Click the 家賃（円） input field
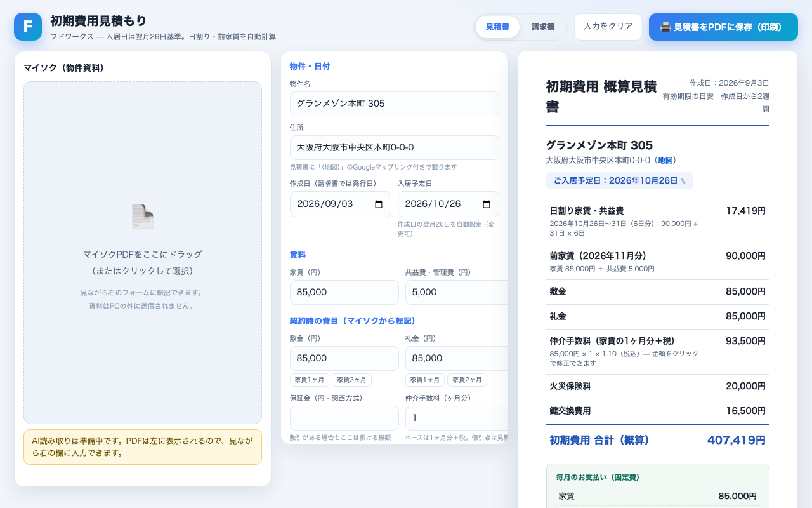 click(x=344, y=292)
